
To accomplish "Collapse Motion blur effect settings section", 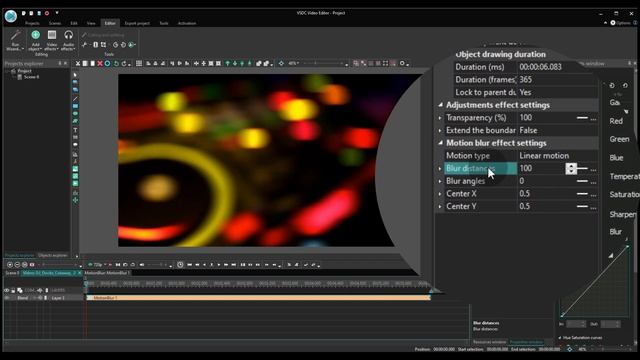I will point(440,143).
